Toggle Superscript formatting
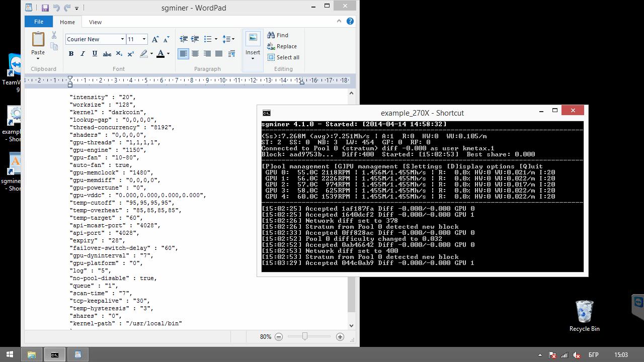Image resolution: width=644 pixels, height=362 pixels. (x=131, y=54)
